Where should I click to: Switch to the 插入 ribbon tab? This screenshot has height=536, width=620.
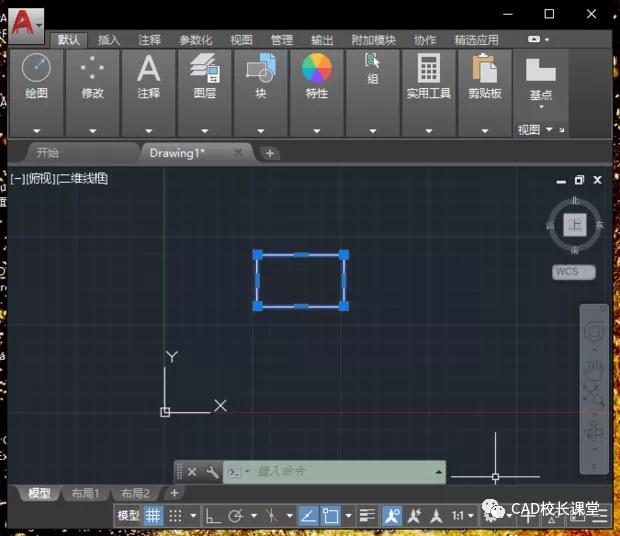pos(109,40)
